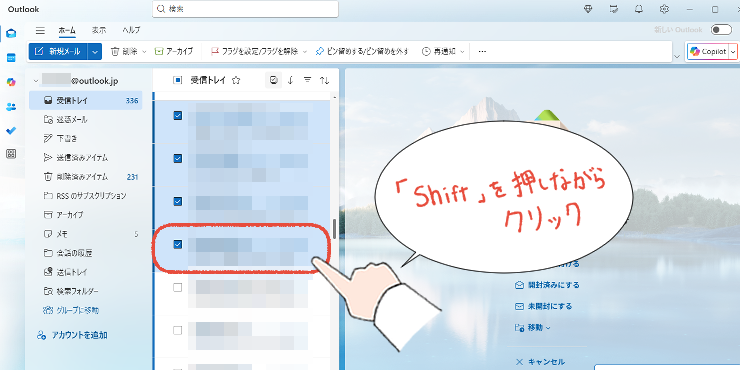Screen dimensions: 740x370
Task: Open the To Do checkmark icon
Action: tap(11, 131)
